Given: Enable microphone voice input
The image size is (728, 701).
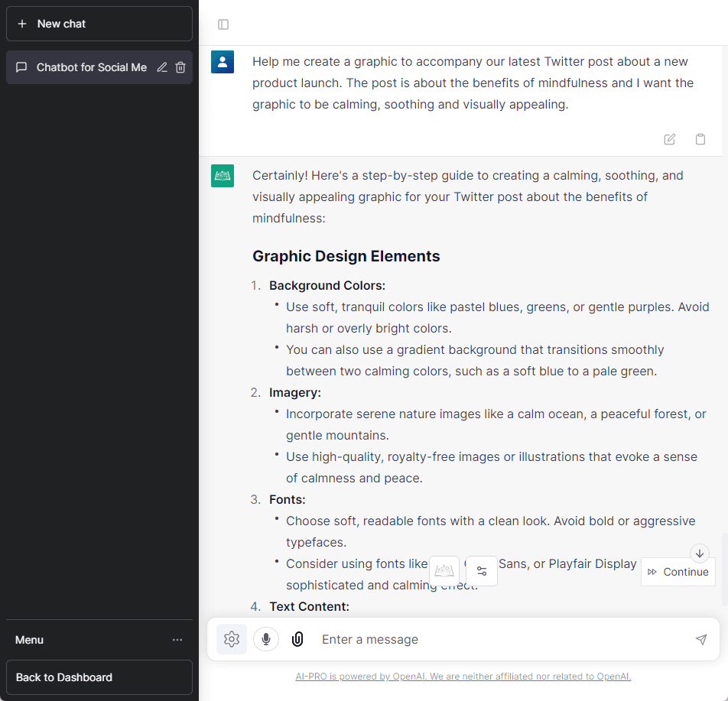Looking at the screenshot, I should coord(266,639).
